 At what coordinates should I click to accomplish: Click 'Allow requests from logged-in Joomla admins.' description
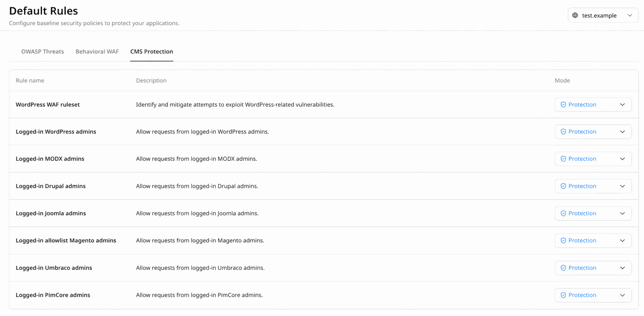click(197, 214)
